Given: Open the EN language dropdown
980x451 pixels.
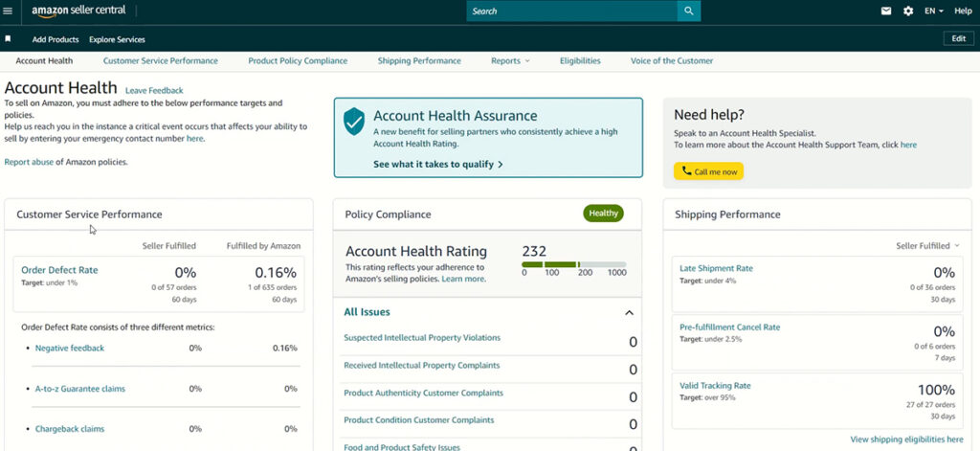Looking at the screenshot, I should click(x=934, y=11).
